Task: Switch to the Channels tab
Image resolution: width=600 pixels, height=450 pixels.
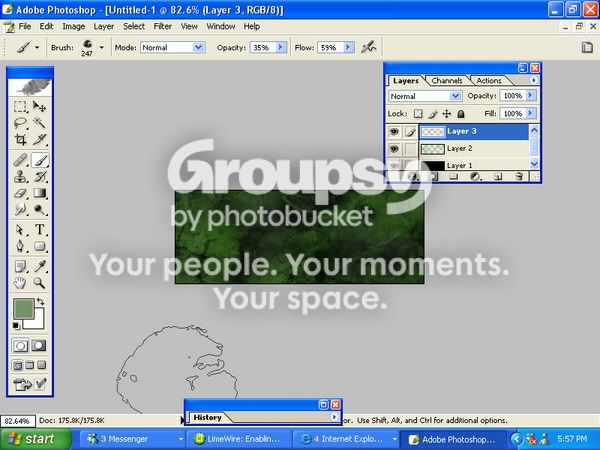Action: [x=447, y=81]
